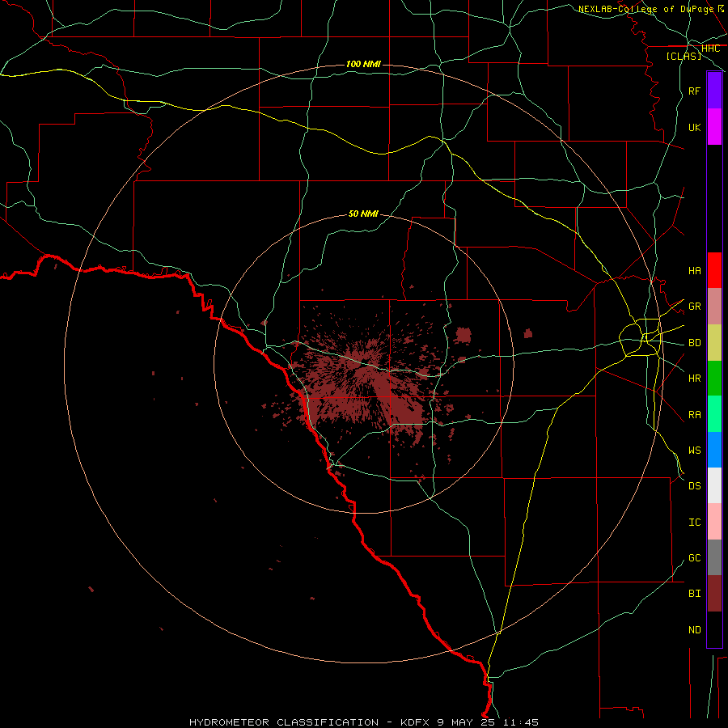This screenshot has height=728, width=728.
Task: Click the BI brown legend swatch
Action: click(714, 594)
